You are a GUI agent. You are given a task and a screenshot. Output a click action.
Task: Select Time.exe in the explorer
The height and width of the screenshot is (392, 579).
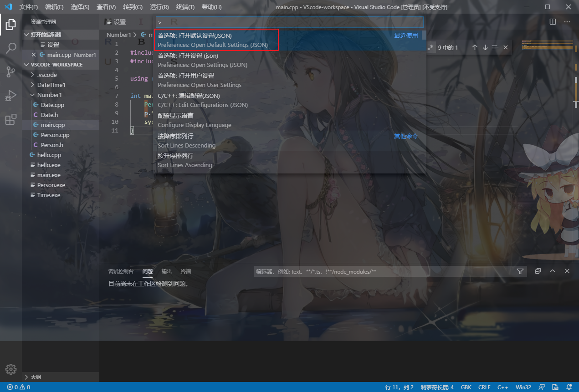tap(61, 195)
